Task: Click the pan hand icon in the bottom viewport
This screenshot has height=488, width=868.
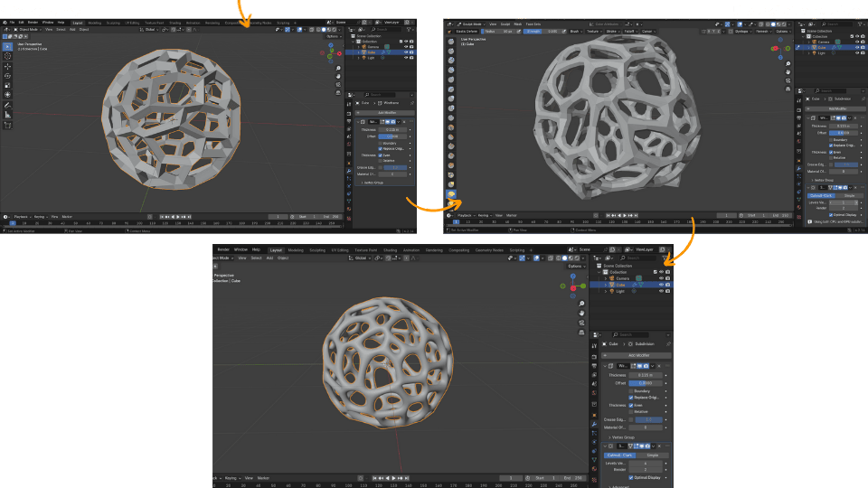Action: 580,314
